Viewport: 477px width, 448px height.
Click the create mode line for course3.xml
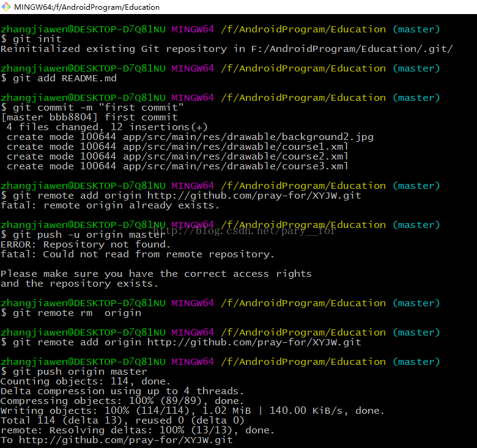point(177,166)
